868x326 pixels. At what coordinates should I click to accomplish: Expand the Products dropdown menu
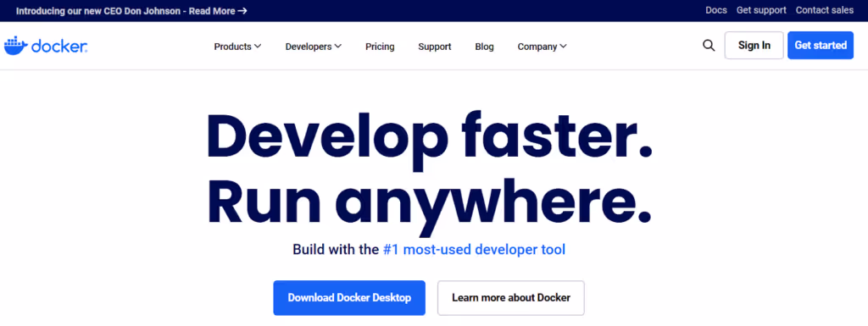237,47
